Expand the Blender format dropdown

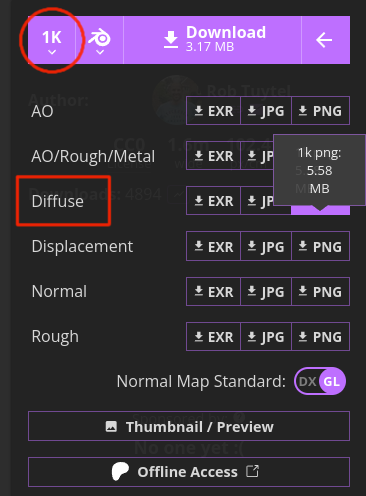100,40
